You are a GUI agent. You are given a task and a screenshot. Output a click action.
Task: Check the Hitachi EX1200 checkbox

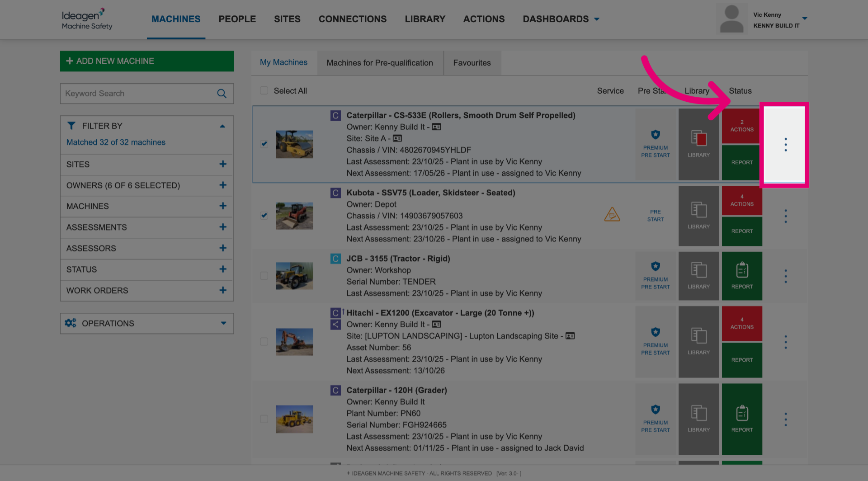point(264,341)
